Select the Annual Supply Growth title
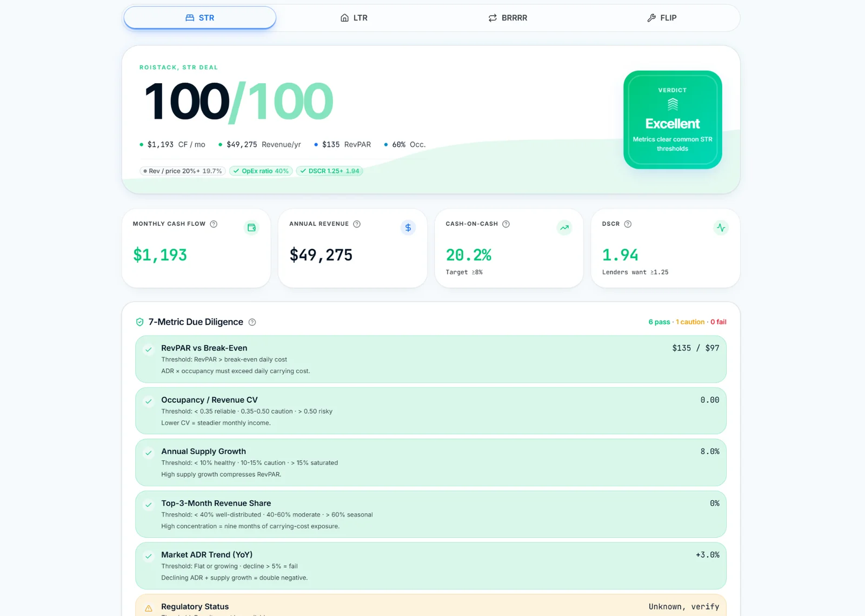This screenshot has height=616, width=865. pos(203,451)
